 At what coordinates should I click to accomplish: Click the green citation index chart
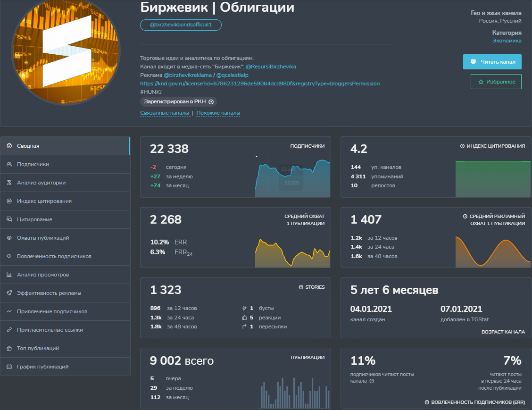493,179
